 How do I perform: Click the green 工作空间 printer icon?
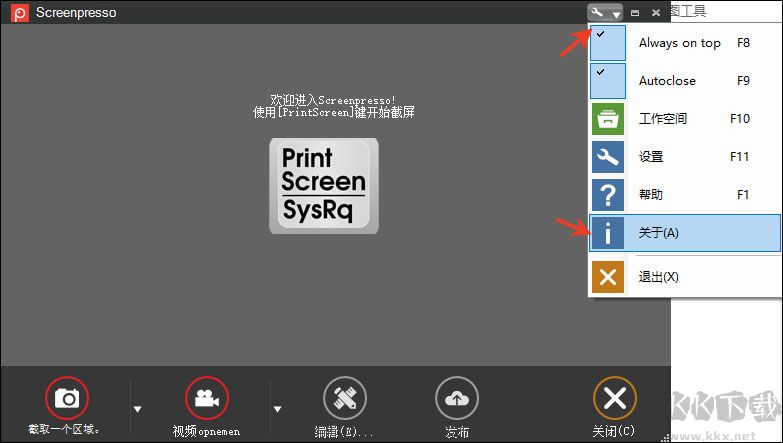608,119
